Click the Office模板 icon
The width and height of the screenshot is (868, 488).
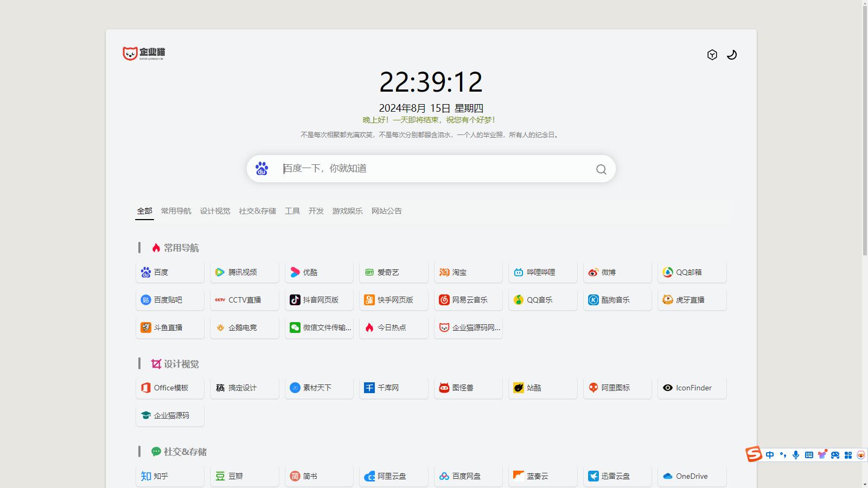click(146, 388)
